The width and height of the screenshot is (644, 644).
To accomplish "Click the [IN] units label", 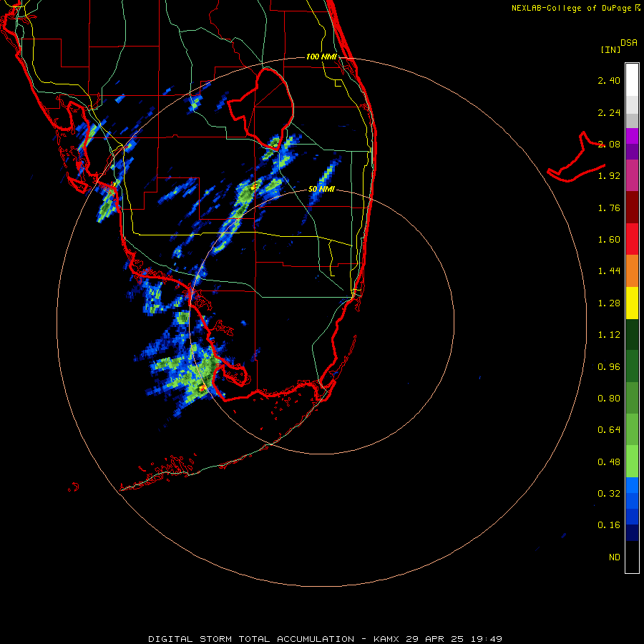I will [611, 49].
